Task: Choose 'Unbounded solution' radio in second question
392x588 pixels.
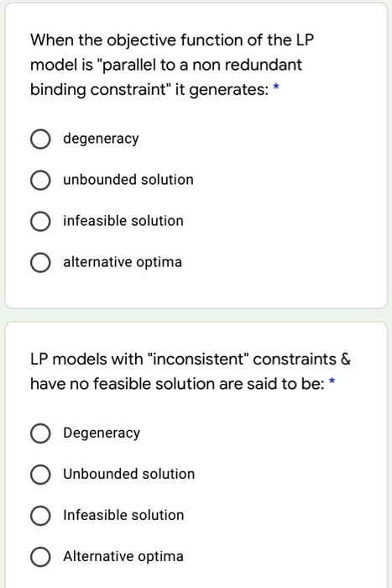Action: [40, 475]
